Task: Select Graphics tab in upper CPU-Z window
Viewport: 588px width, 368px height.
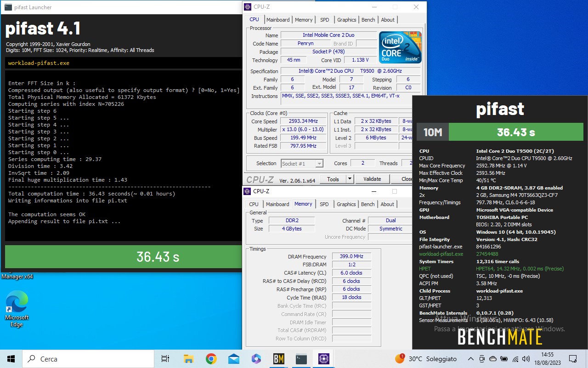Action: (346, 20)
